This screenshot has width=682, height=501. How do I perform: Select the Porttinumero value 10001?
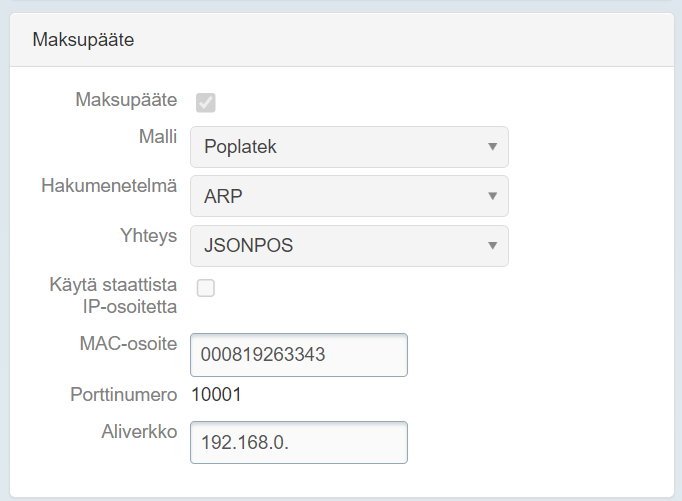[x=216, y=395]
